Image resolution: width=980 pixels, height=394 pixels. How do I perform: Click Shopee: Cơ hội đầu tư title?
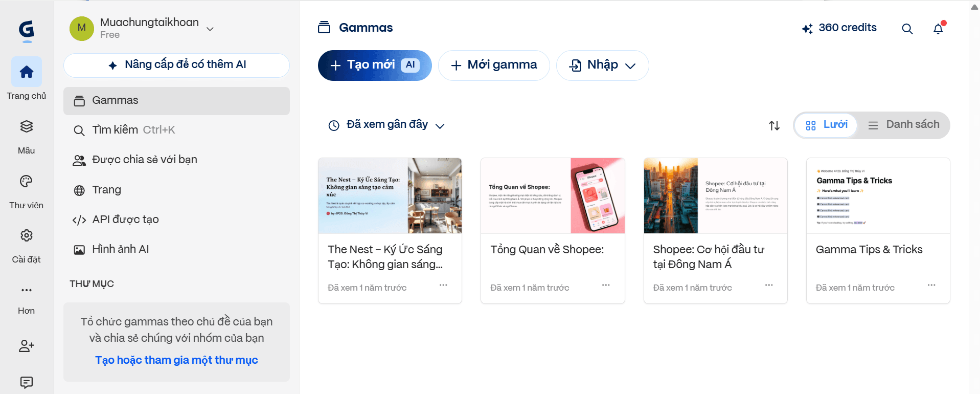click(x=709, y=257)
